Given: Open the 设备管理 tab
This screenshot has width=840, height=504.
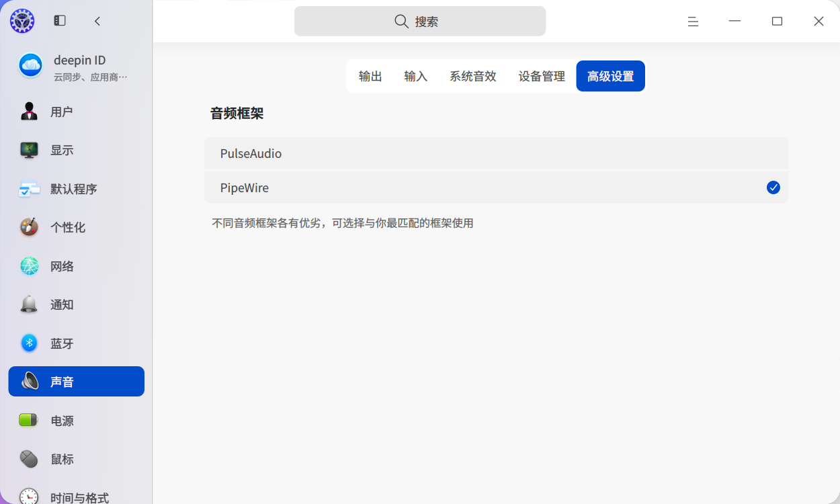Looking at the screenshot, I should [542, 76].
